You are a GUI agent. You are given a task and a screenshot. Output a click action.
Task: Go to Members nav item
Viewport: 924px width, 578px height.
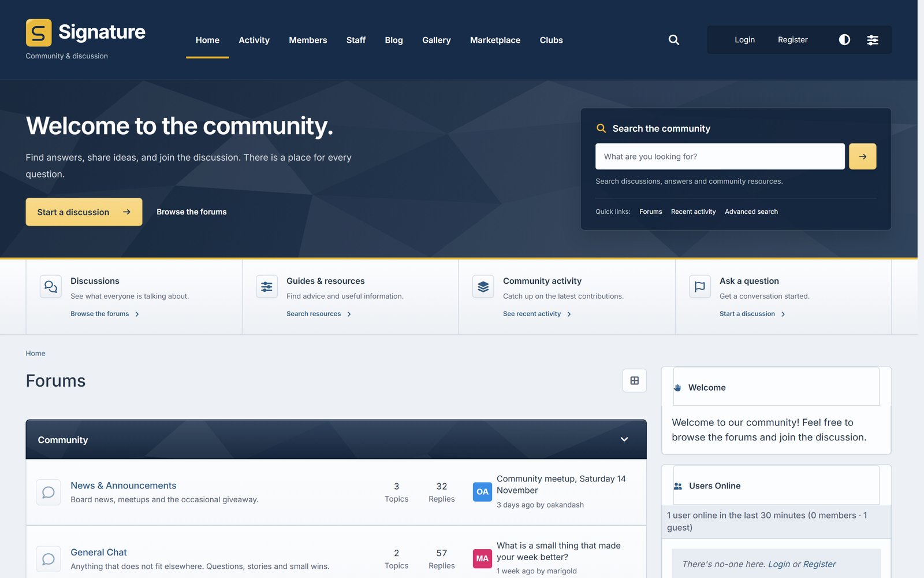(x=308, y=40)
